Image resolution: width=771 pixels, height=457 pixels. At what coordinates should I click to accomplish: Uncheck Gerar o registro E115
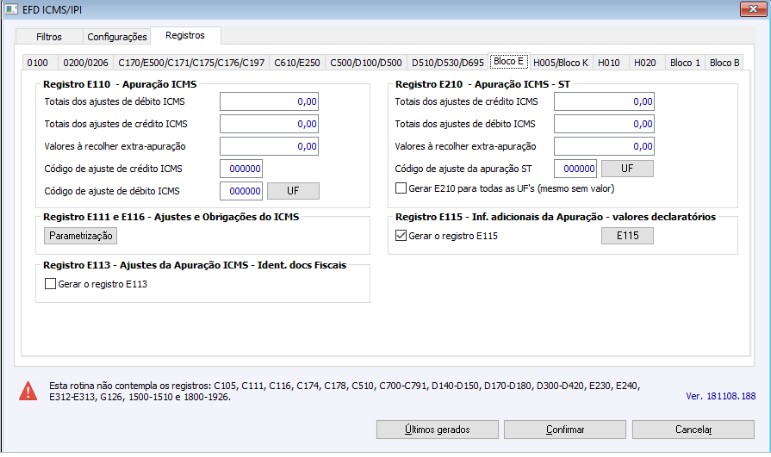point(401,236)
